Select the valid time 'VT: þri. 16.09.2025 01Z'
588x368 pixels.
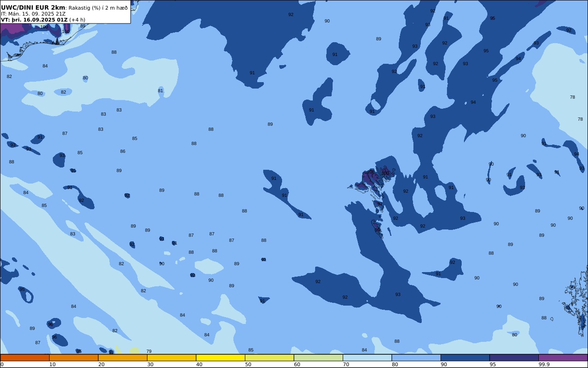click(x=34, y=20)
